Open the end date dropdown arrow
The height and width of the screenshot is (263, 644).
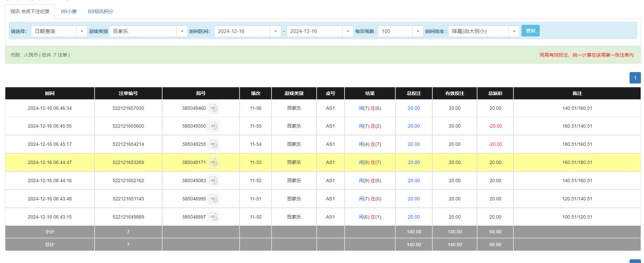[348, 31]
